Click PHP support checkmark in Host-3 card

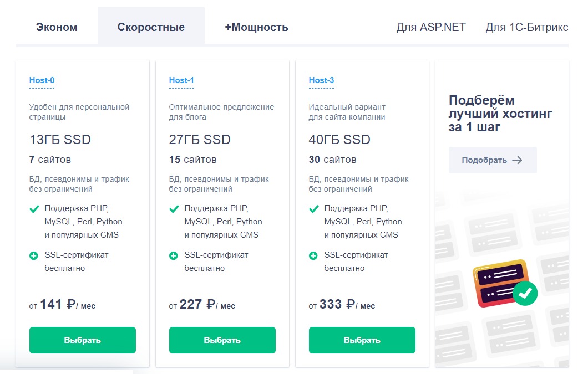coord(314,209)
